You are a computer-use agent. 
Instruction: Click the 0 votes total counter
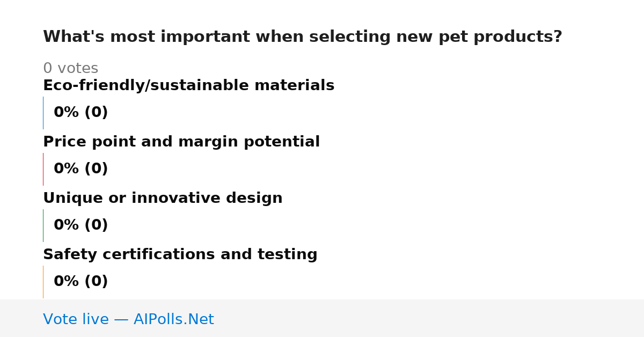pyautogui.click(x=71, y=69)
